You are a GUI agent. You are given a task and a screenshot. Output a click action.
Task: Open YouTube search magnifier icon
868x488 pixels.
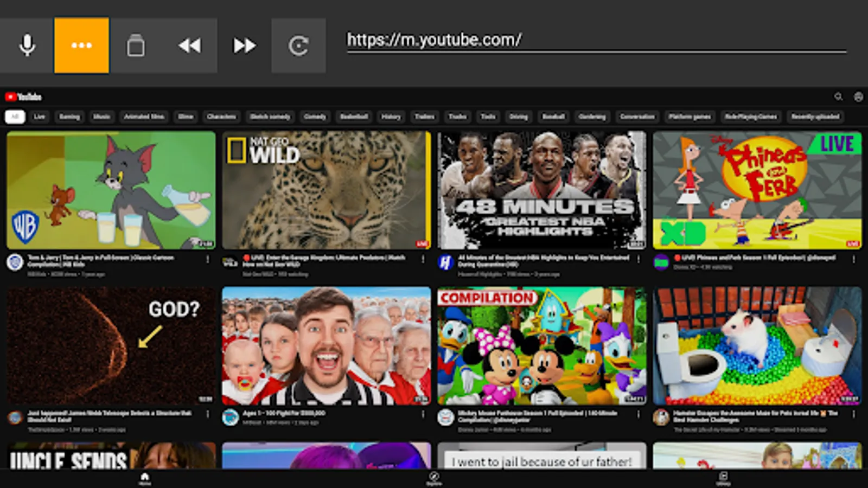coord(838,97)
